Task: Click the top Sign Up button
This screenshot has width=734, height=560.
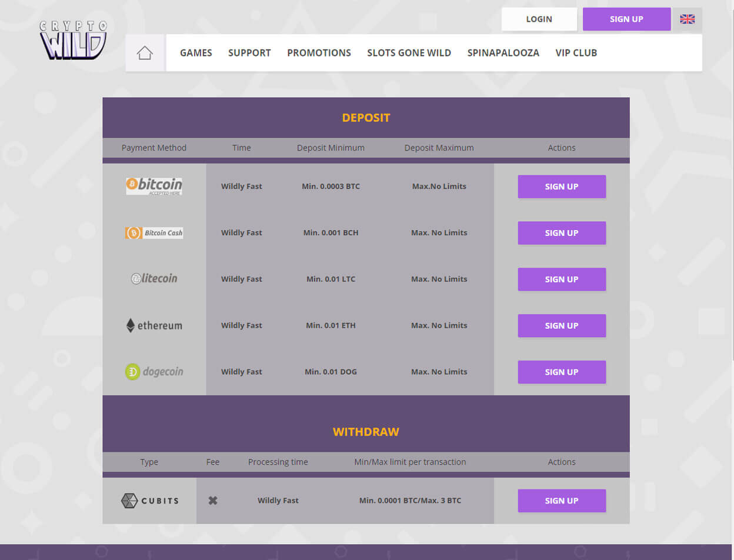Action: [626, 19]
